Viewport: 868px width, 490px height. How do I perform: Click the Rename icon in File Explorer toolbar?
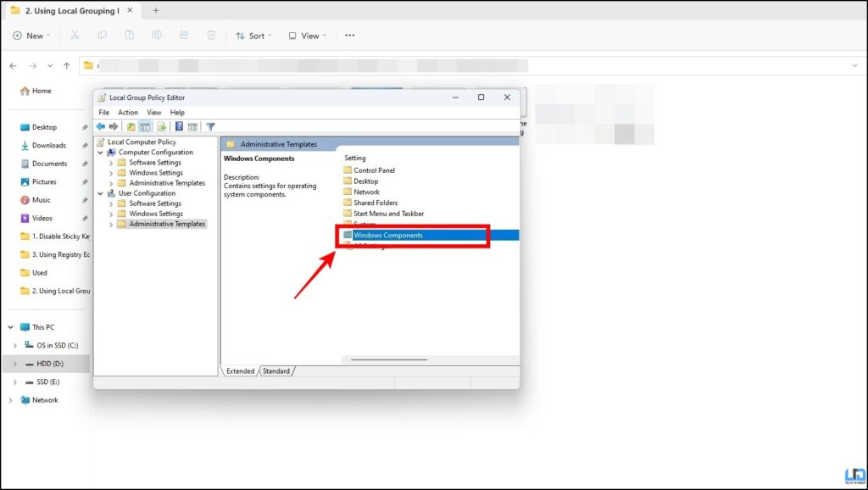157,36
